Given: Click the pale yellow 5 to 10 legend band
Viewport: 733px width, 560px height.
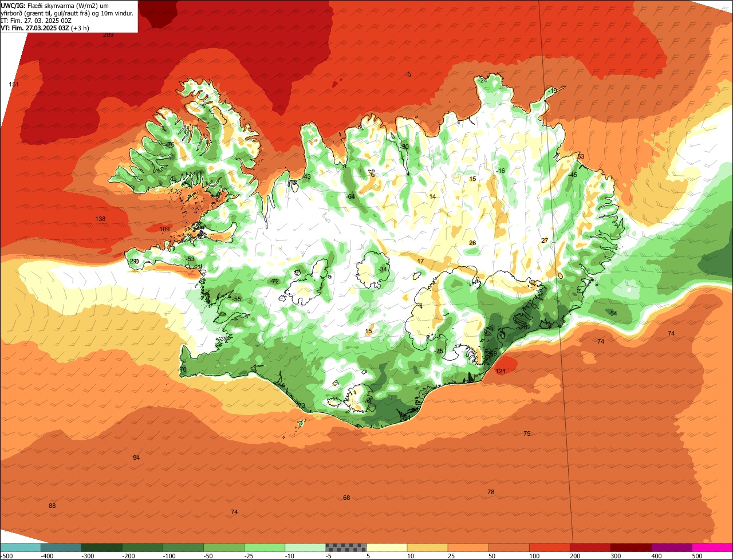Looking at the screenshot, I should (x=387, y=547).
